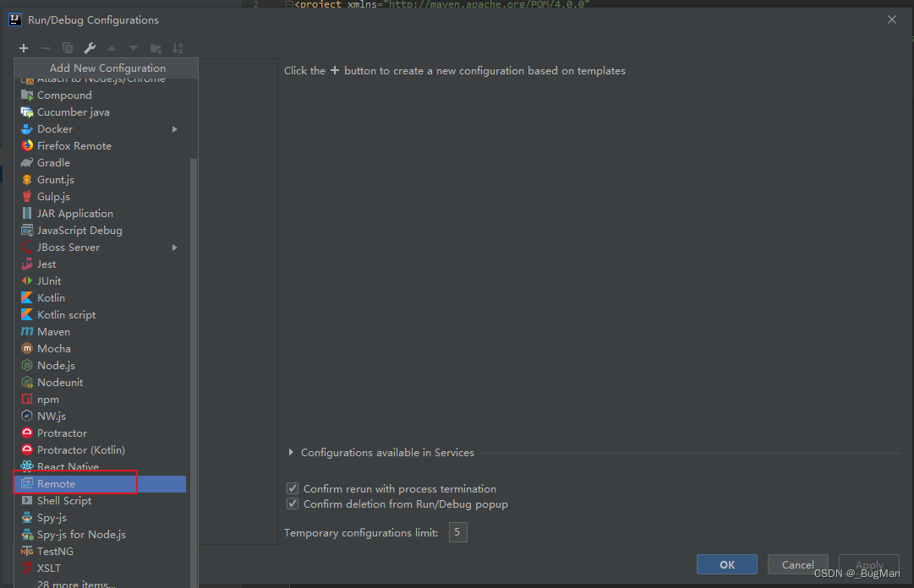
Task: Open Edit Templates wrench icon
Action: click(90, 48)
